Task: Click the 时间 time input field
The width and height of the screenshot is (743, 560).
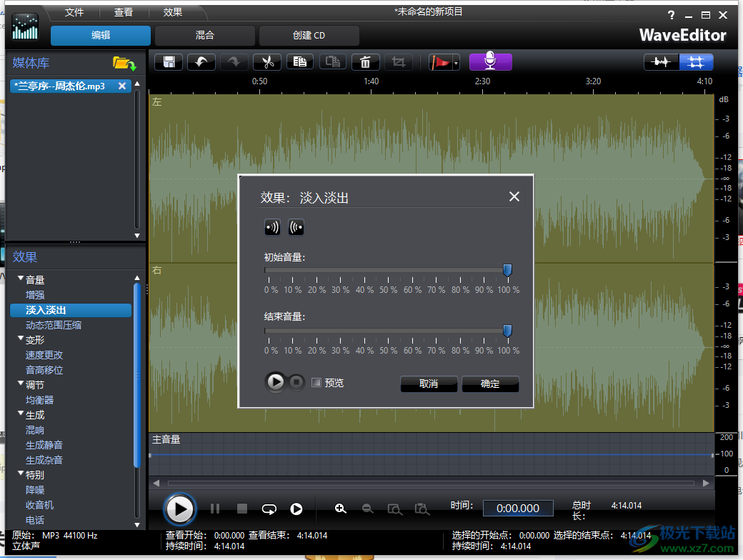Action: (x=518, y=508)
